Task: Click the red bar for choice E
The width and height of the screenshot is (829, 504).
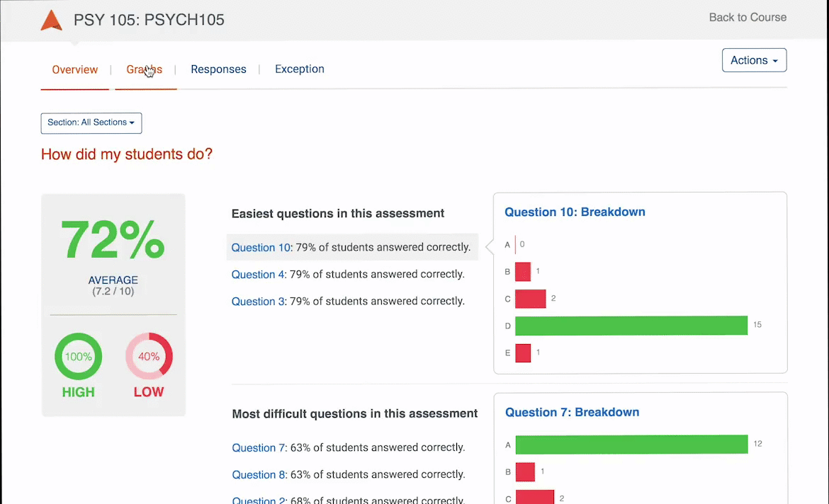Action: point(522,353)
